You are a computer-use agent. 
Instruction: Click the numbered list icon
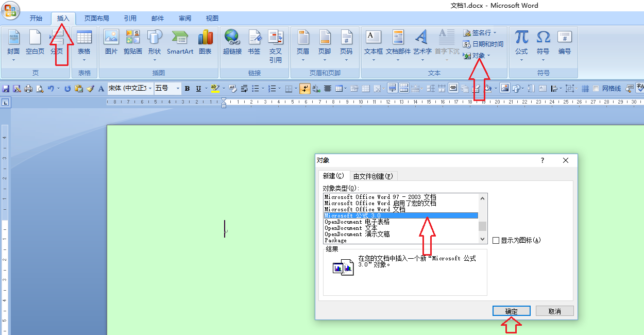pos(272,89)
